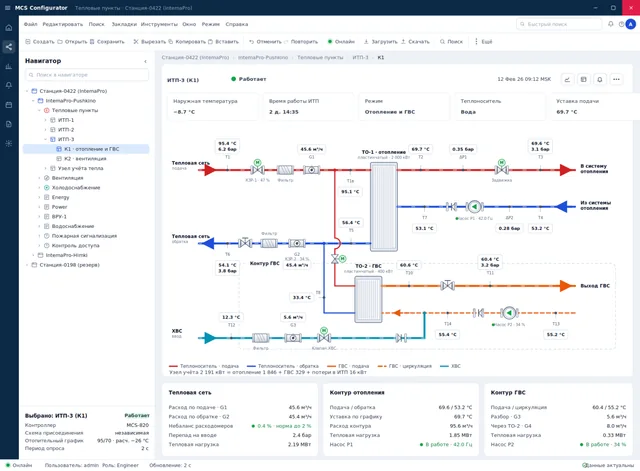Click the Обновление: 2 с status
This screenshot has width=640, height=471.
click(x=170, y=465)
